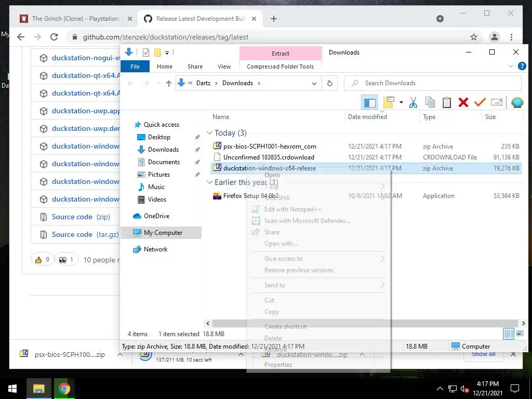Expand the ribbon with chevron
Image resolution: width=532 pixels, height=399 pixels.
(511, 66)
